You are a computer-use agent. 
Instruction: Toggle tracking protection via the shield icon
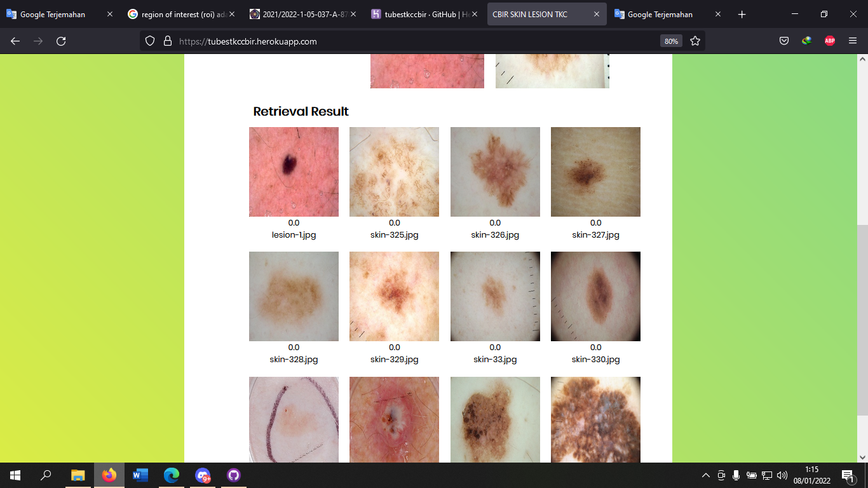tap(149, 40)
